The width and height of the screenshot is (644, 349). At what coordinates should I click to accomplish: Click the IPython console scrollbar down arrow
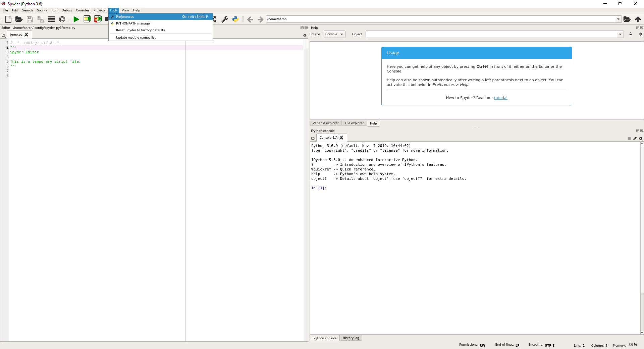coord(642,333)
